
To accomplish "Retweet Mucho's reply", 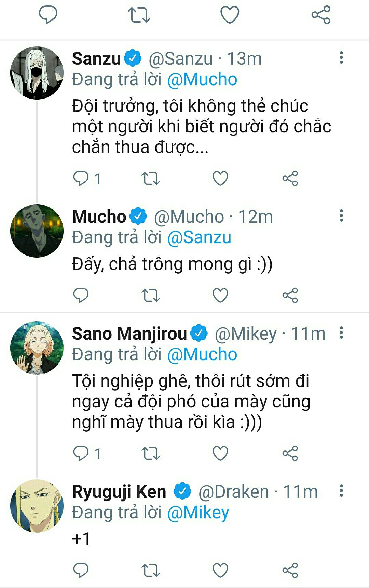I will pyautogui.click(x=151, y=296).
